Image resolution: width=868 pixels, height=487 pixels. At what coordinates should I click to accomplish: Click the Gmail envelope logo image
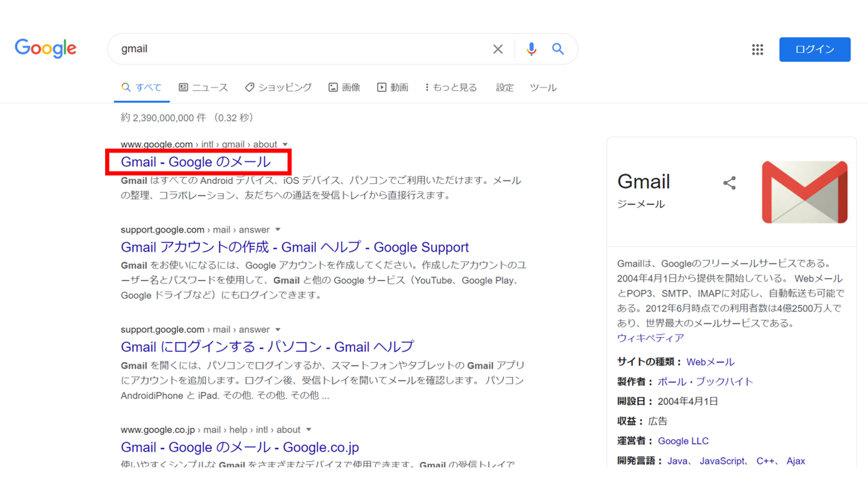pos(804,192)
